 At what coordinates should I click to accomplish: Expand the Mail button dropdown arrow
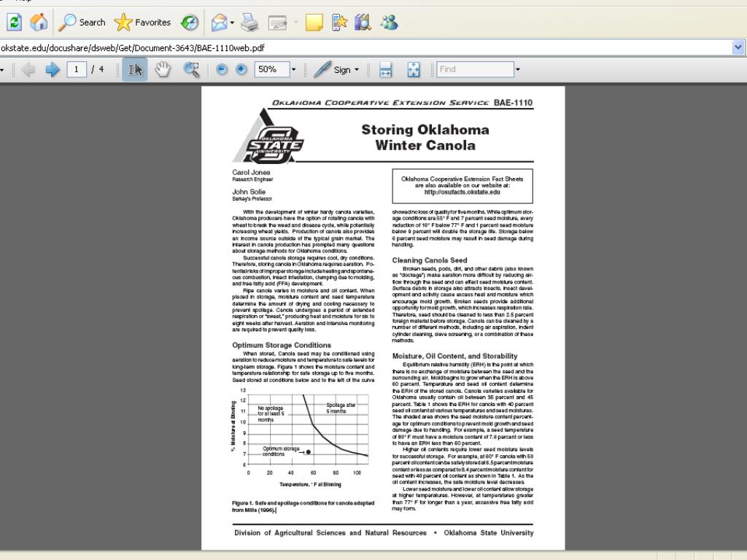click(232, 23)
